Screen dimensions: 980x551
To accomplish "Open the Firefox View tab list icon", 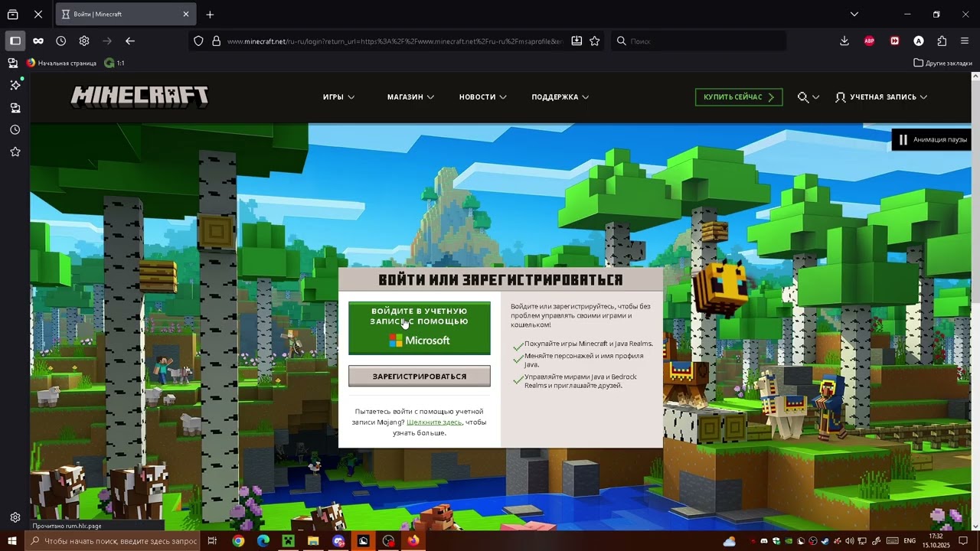I will tap(13, 14).
